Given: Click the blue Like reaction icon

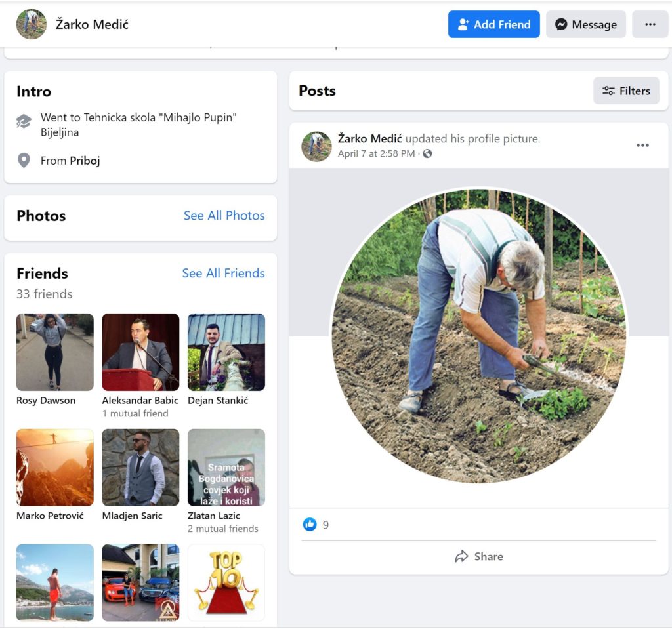Looking at the screenshot, I should click(310, 525).
